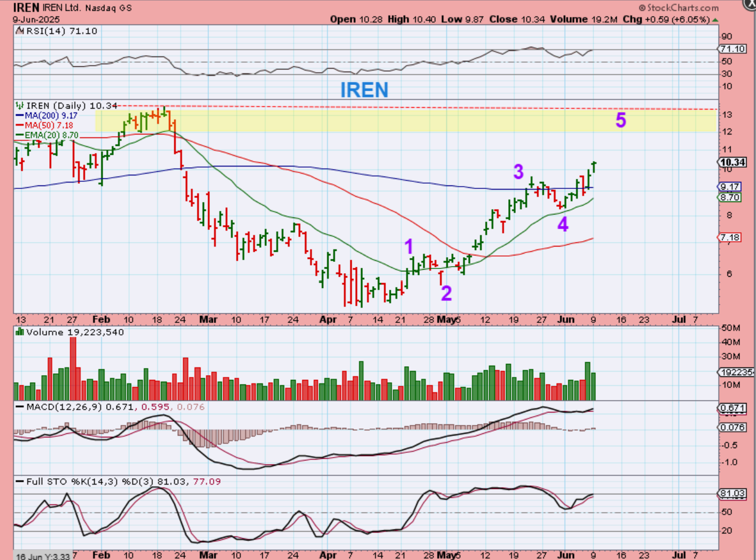Click the purple wave label 5
756x560 pixels.
coord(620,120)
